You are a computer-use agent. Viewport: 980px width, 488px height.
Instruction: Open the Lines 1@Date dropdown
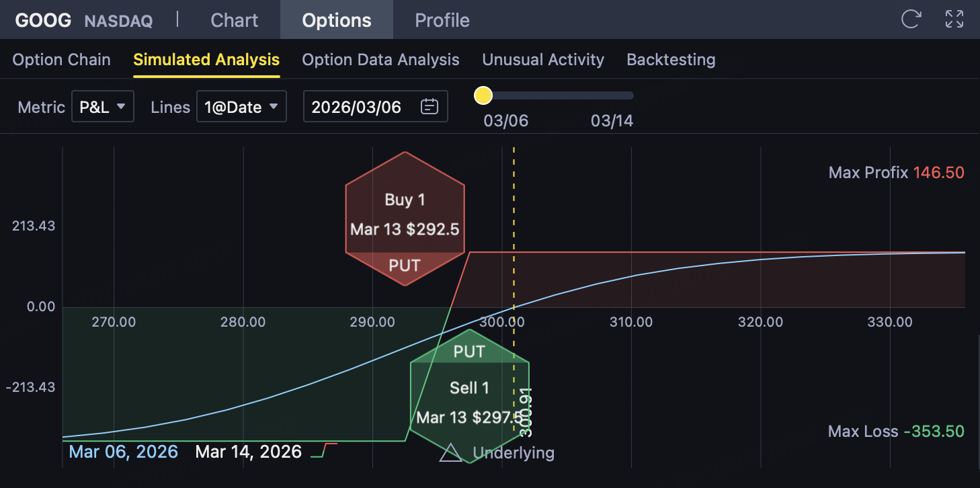pyautogui.click(x=241, y=107)
